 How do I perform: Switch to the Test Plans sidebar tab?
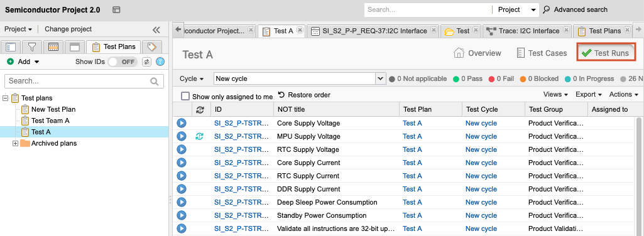pos(114,47)
